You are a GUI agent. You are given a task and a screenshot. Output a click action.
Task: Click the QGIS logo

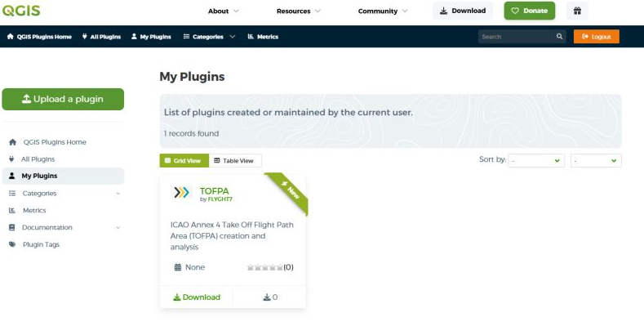(21, 10)
